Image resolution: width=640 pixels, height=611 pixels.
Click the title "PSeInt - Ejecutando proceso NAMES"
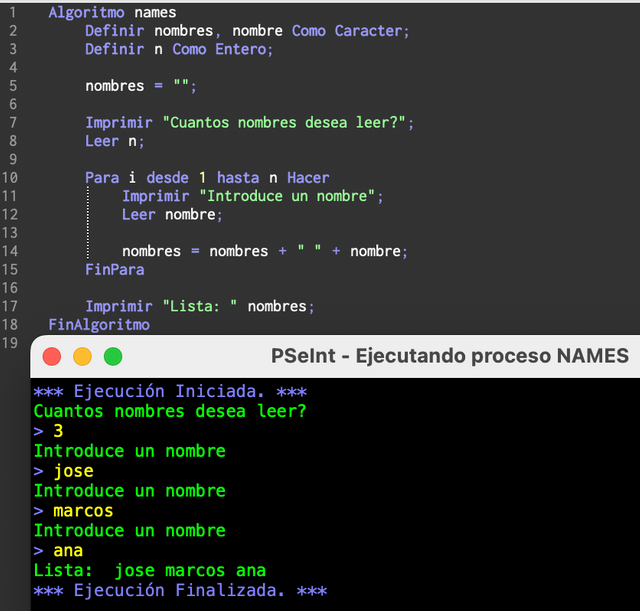point(450,355)
